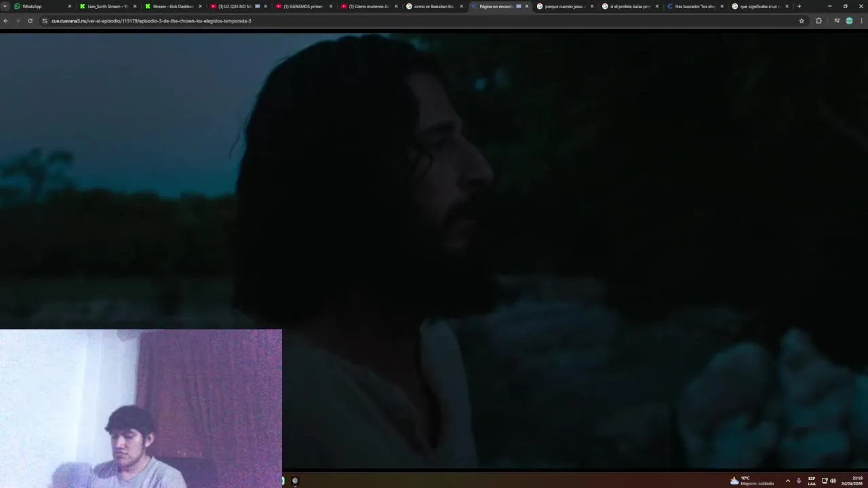Show hidden system tray icons

point(787,481)
